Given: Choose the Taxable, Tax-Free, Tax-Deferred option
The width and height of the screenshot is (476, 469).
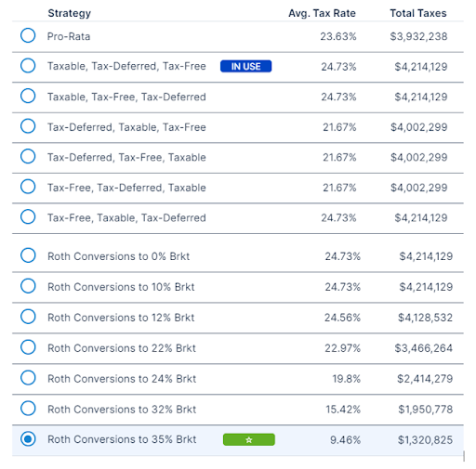Looking at the screenshot, I should pyautogui.click(x=28, y=96).
